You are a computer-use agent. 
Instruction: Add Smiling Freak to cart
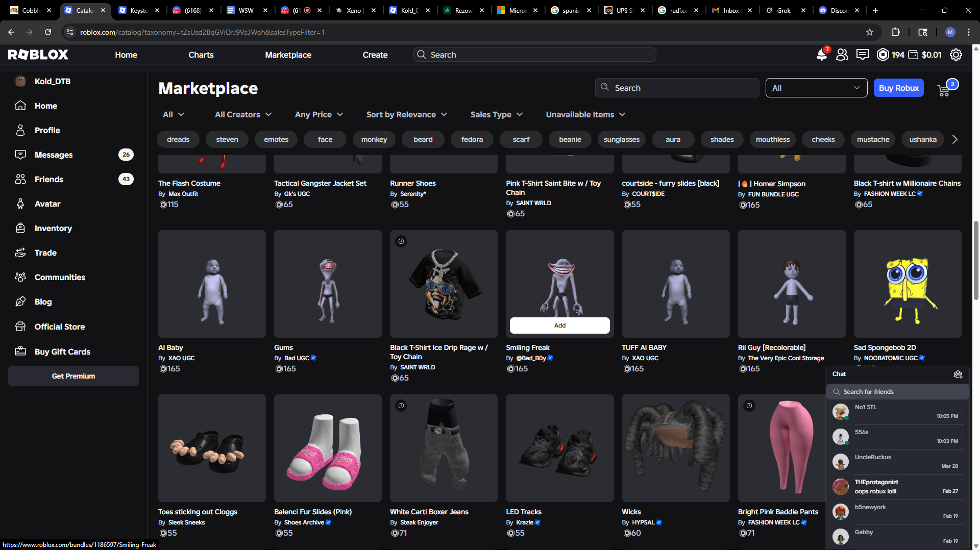coord(560,325)
